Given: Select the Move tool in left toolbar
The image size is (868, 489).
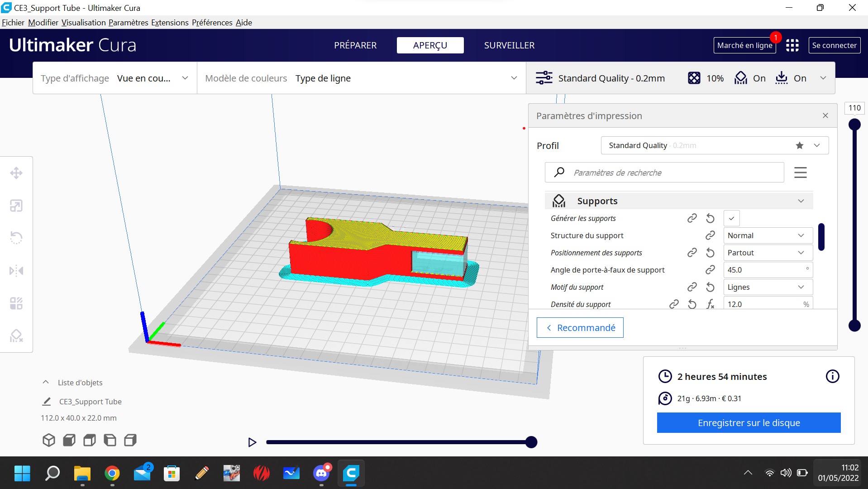Looking at the screenshot, I should (x=16, y=173).
